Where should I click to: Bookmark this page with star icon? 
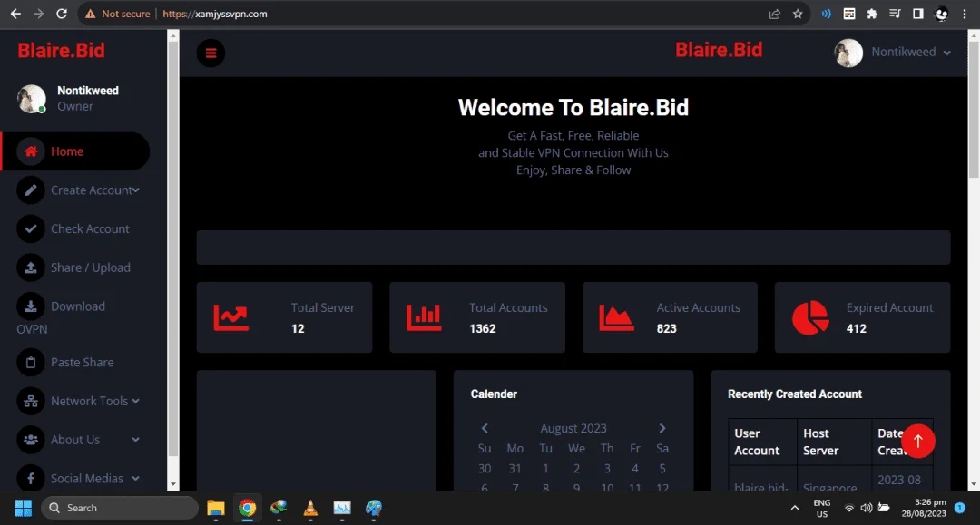798,14
